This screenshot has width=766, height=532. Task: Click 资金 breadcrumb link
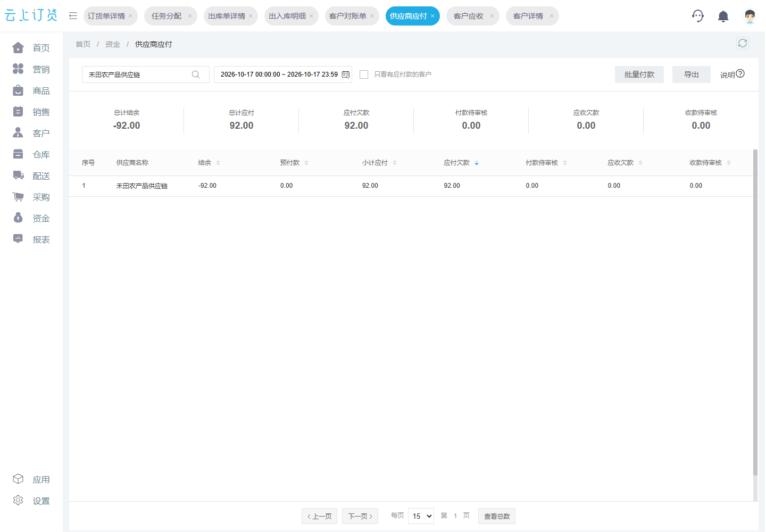[113, 44]
